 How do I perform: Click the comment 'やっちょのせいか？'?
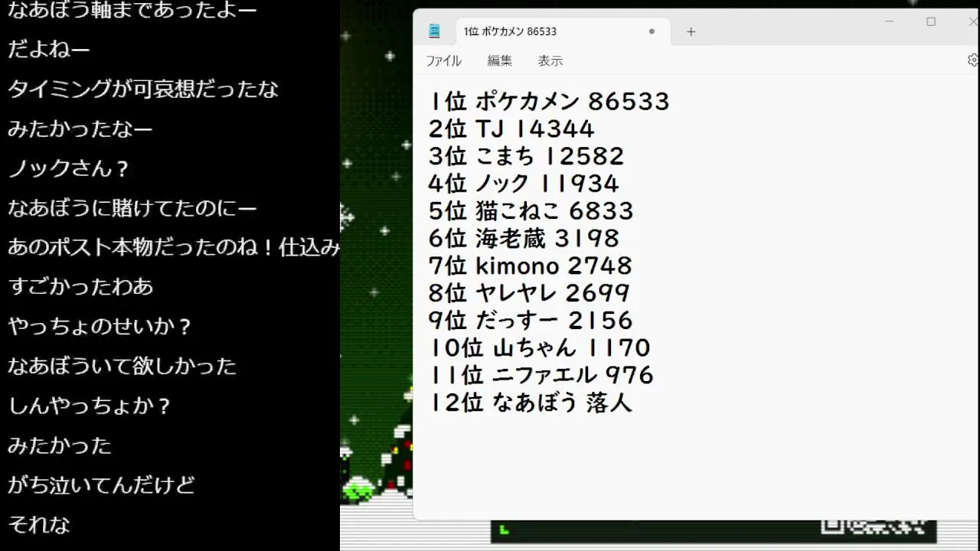[x=100, y=327]
